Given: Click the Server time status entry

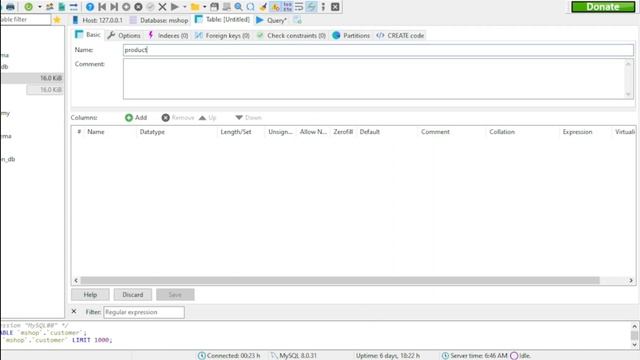Looking at the screenshot, I should coord(474,356).
